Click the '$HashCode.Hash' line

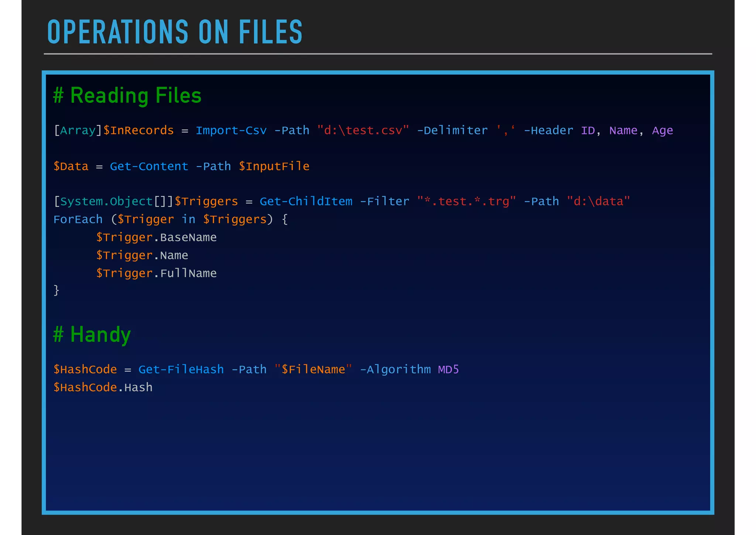pyautogui.click(x=103, y=387)
